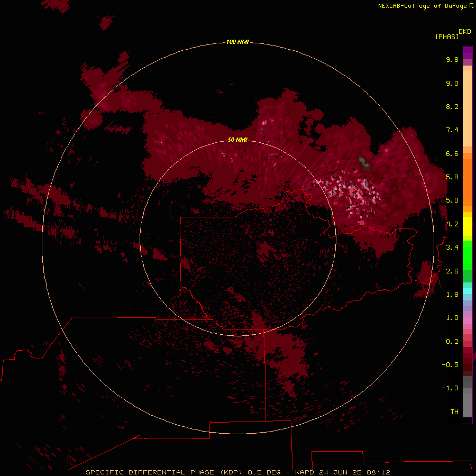Click the 8.2 legend value
Image resolution: width=476 pixels, height=476 pixels.
[452, 106]
